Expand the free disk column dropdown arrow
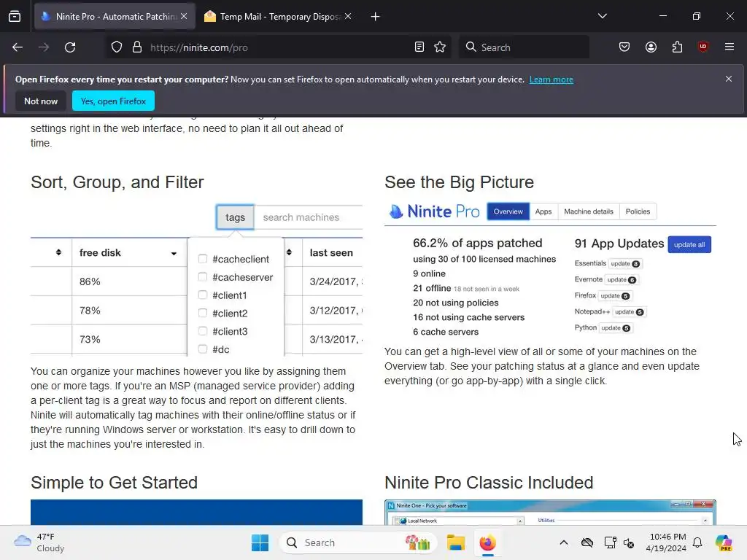Screen dimensions: 747x560 click(x=174, y=253)
